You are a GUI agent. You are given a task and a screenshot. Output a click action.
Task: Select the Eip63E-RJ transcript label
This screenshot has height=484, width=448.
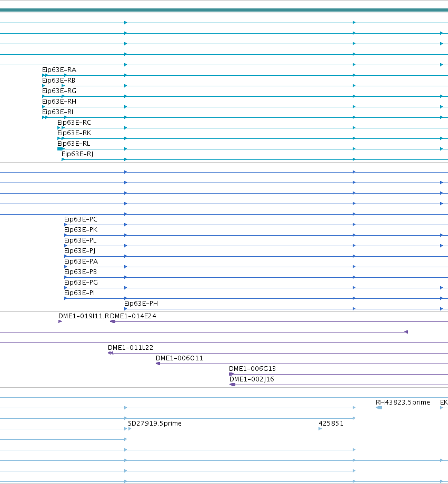(x=77, y=154)
